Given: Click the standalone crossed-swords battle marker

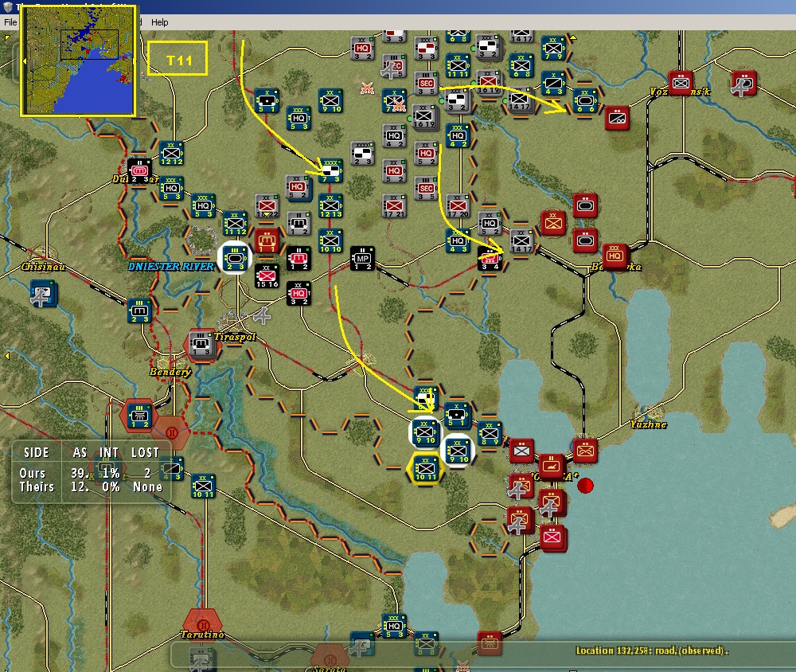Looking at the screenshot, I should point(367,88).
